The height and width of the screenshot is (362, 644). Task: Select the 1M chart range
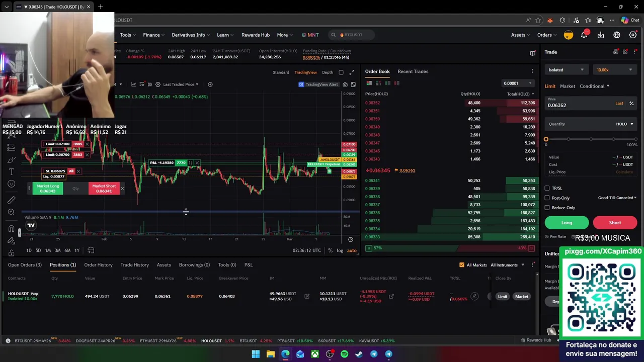pos(48,250)
